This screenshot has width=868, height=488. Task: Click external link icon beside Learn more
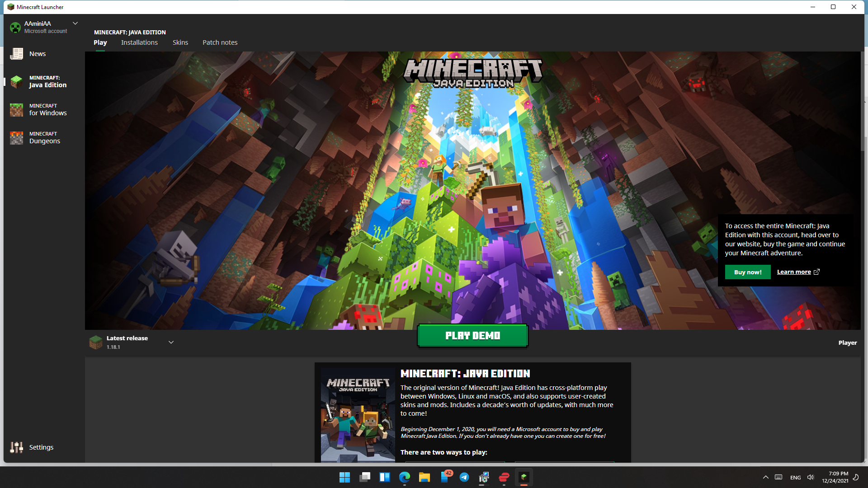pyautogui.click(x=816, y=272)
